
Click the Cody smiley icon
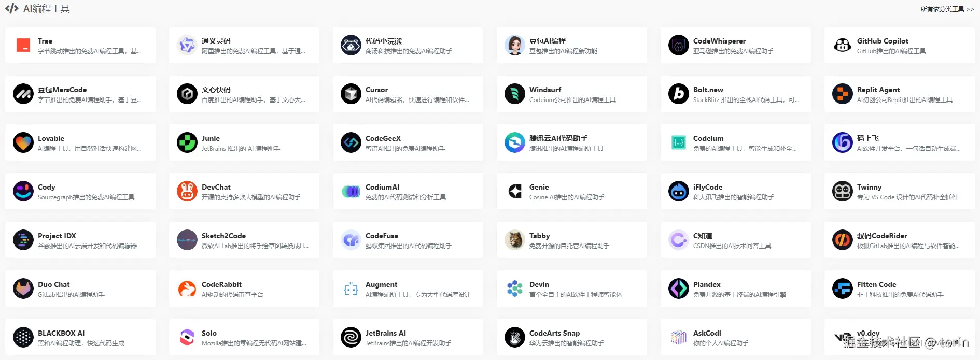23,192
